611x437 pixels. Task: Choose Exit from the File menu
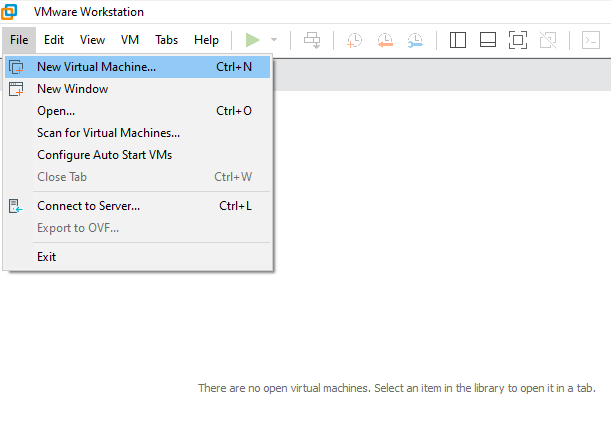[138, 257]
